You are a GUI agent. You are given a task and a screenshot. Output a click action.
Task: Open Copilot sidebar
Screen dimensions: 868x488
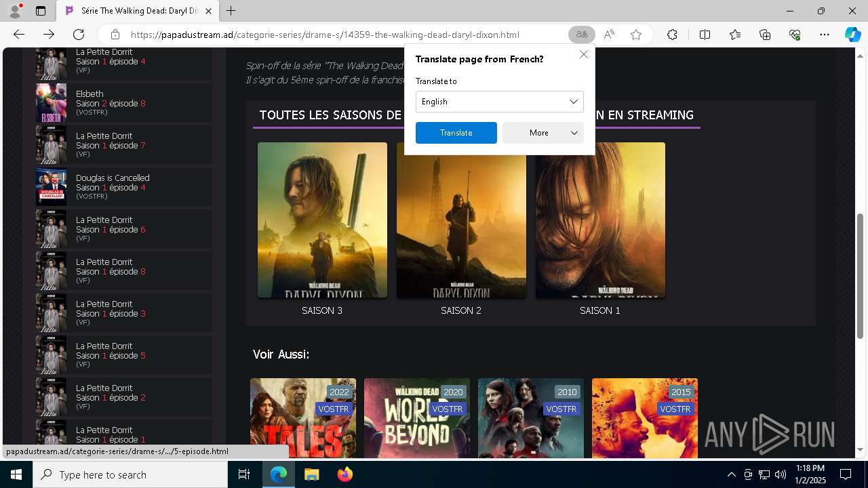click(852, 35)
